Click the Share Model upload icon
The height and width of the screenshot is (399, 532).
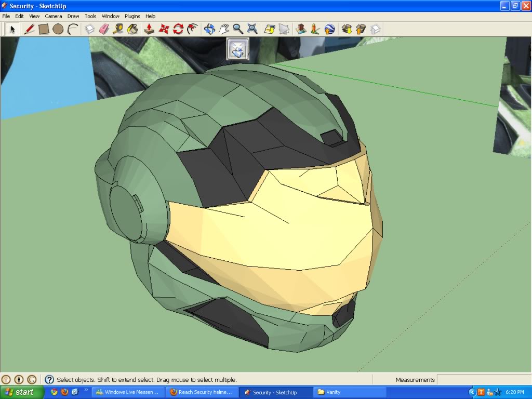361,29
